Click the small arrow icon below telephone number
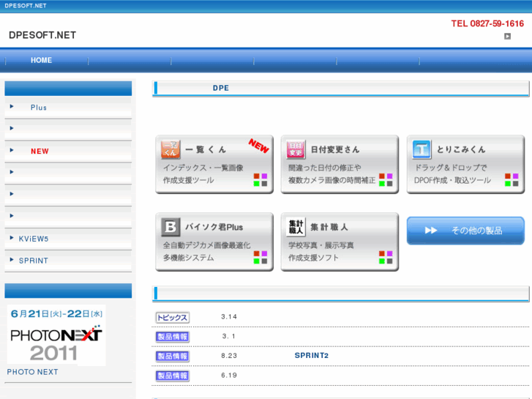Screen dimensions: 532x399 click(507, 37)
